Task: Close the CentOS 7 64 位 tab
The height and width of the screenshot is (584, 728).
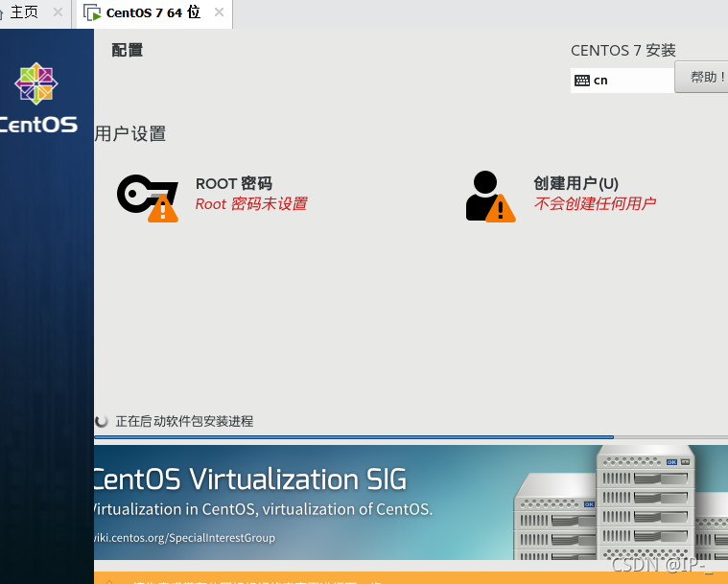Action: 219,12
